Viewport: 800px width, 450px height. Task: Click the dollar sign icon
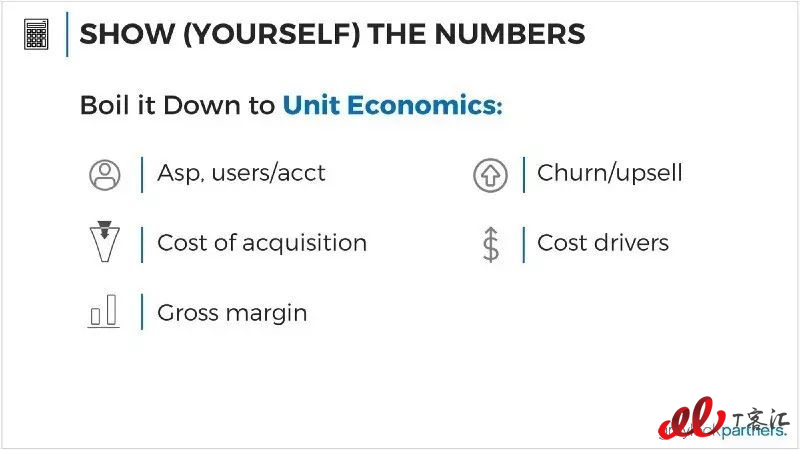click(491, 244)
